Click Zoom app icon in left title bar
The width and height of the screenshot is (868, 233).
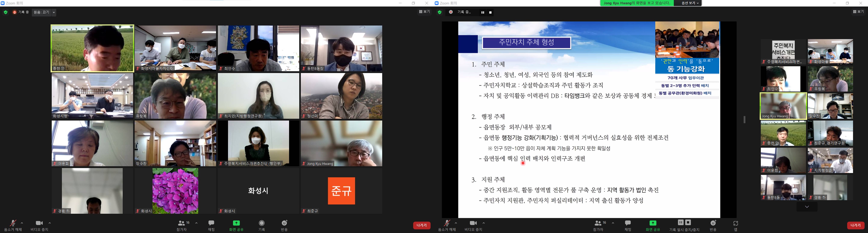click(x=3, y=3)
